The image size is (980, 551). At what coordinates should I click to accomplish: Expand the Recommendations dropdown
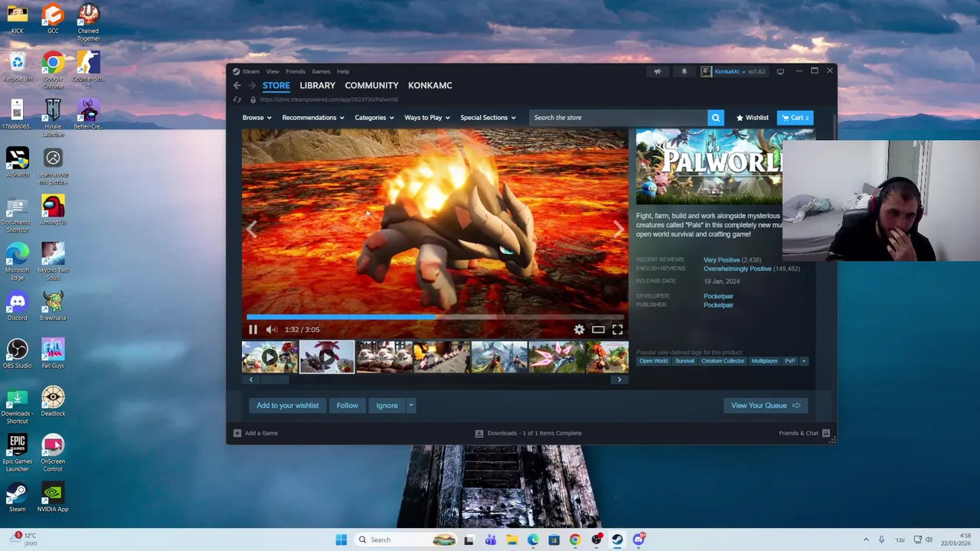pos(313,118)
